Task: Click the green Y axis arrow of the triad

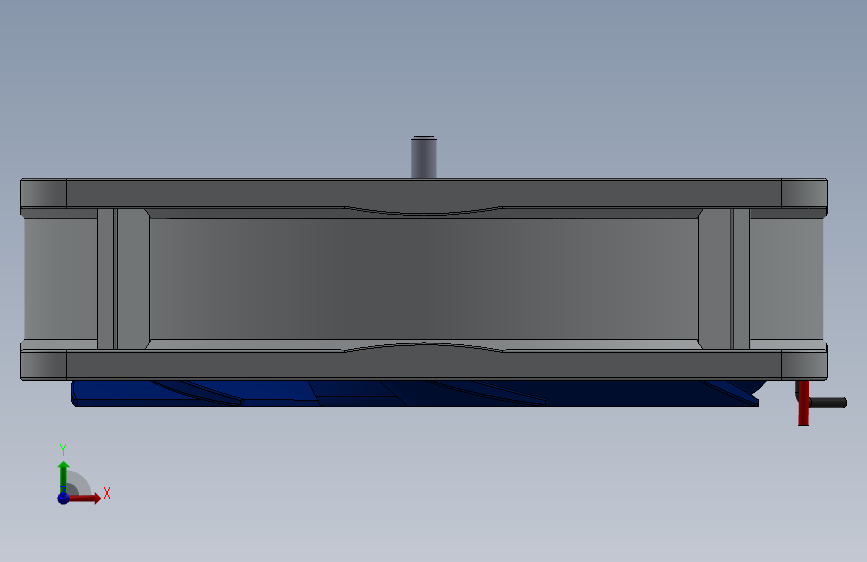Action: pos(64,476)
